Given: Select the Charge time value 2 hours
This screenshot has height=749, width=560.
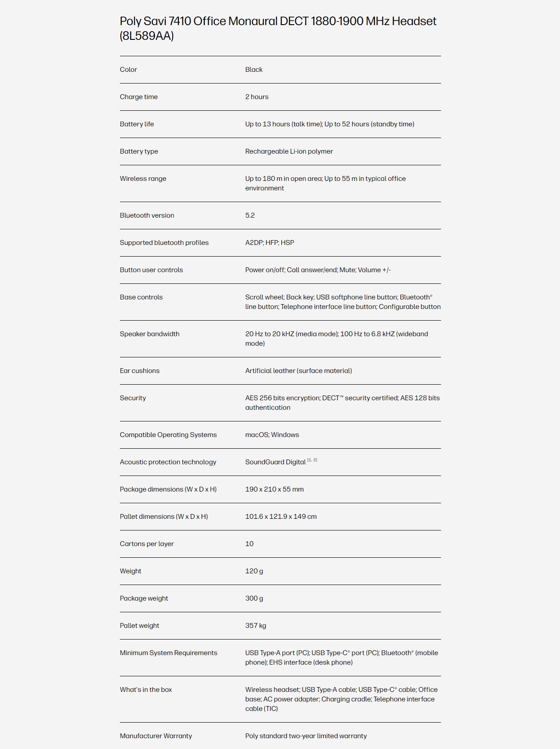Looking at the screenshot, I should [257, 97].
